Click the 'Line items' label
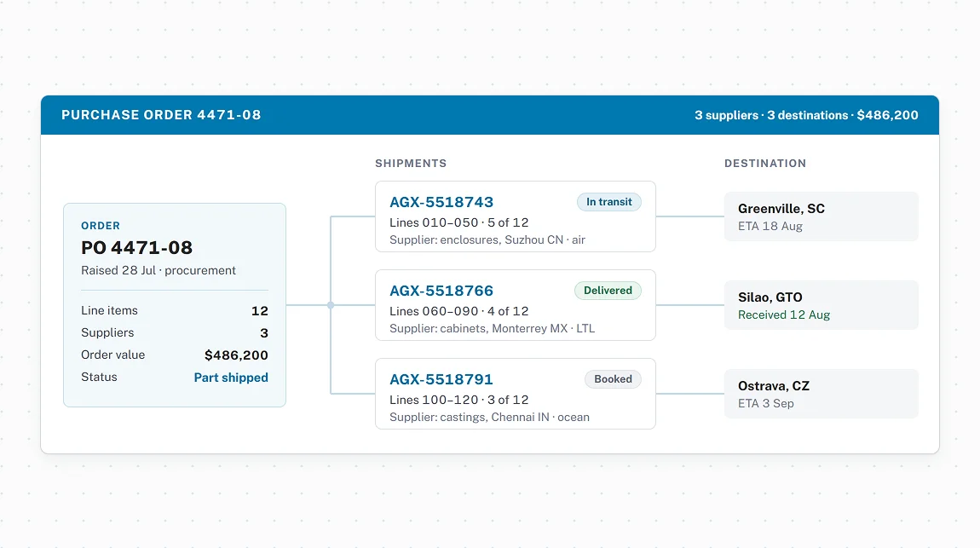Viewport: 980px width, 548px height. tap(109, 310)
